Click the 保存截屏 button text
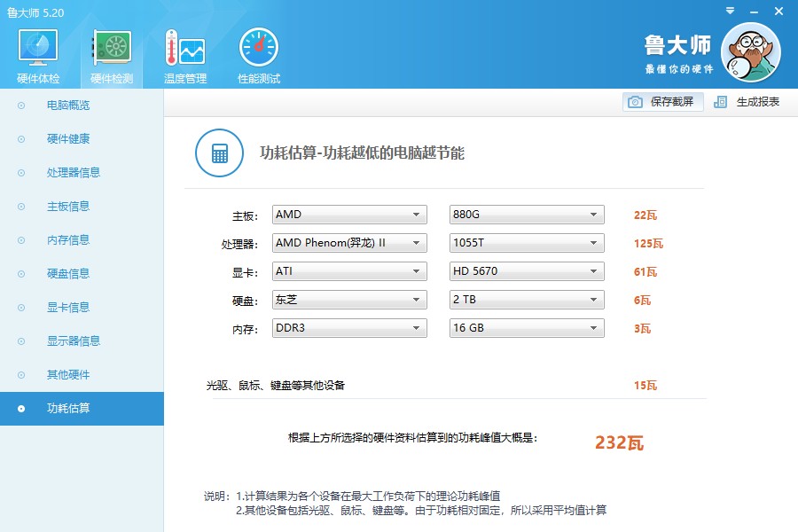798x532 pixels. click(672, 102)
